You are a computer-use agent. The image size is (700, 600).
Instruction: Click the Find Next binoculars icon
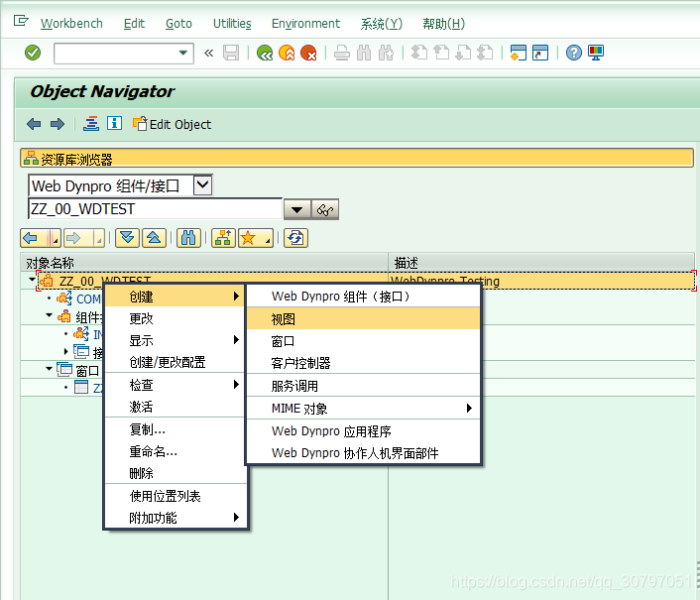[386, 53]
